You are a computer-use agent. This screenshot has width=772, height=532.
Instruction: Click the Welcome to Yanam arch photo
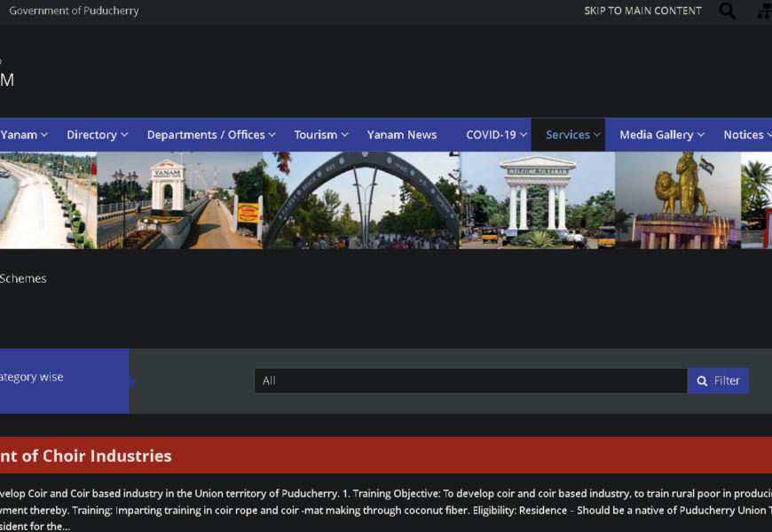[537, 200]
